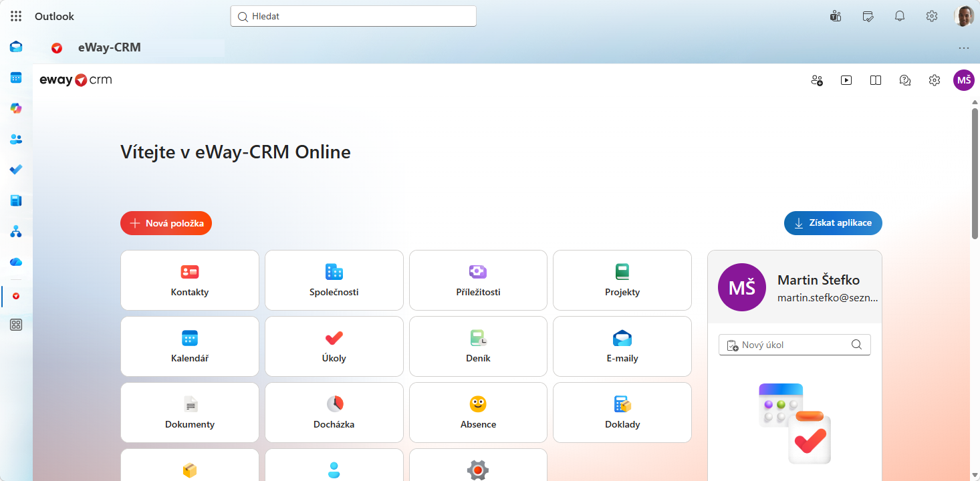Click the email martin.stefko@sezn...
This screenshot has height=481, width=980.
pos(828,298)
